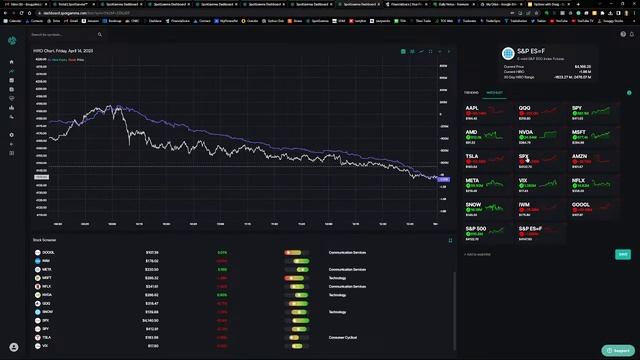Click the fullscreen icon above the HIRO chart

point(430,51)
